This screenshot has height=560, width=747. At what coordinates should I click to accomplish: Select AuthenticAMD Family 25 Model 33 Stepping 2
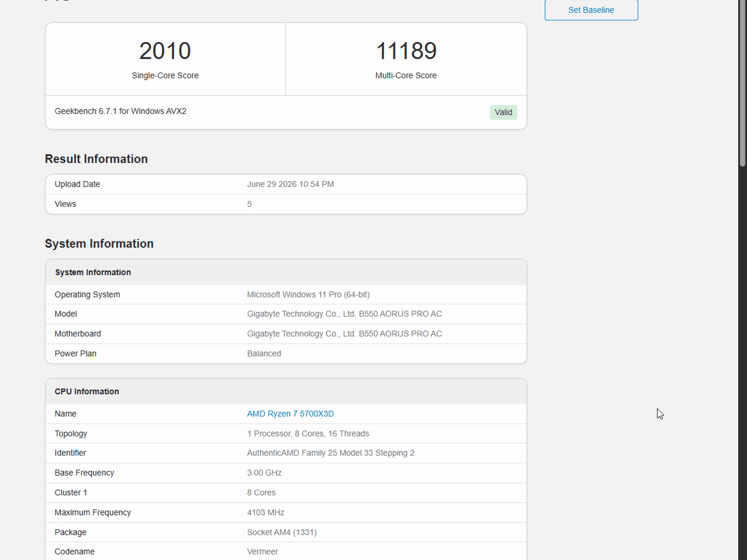coord(330,453)
